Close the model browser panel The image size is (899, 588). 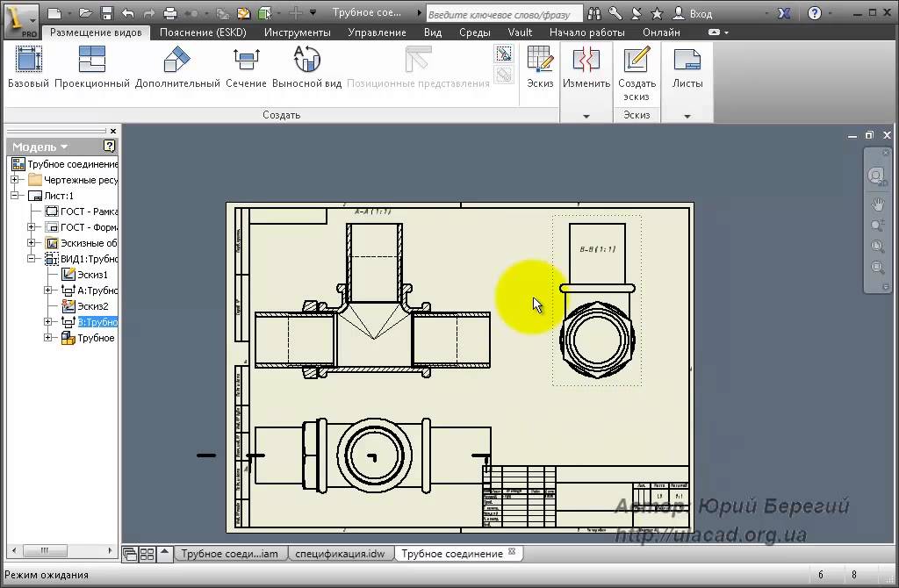pyautogui.click(x=113, y=132)
